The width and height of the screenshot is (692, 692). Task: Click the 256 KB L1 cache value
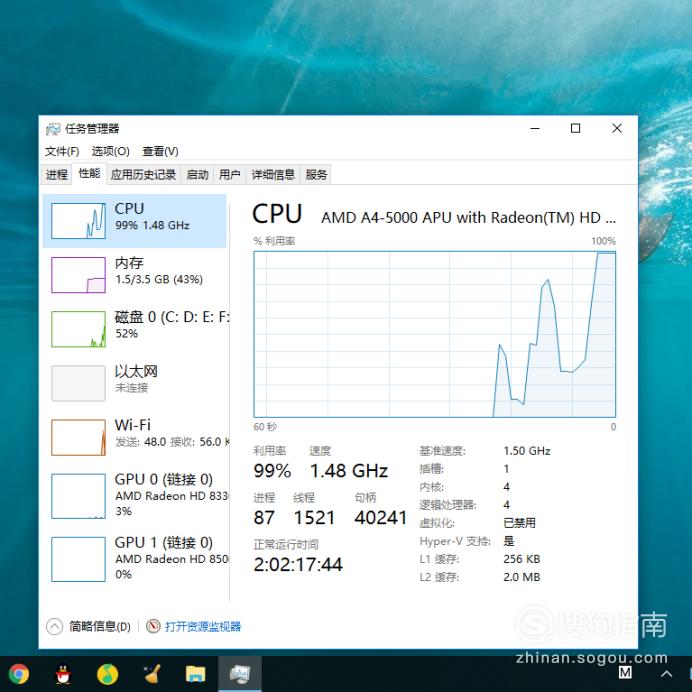point(522,559)
